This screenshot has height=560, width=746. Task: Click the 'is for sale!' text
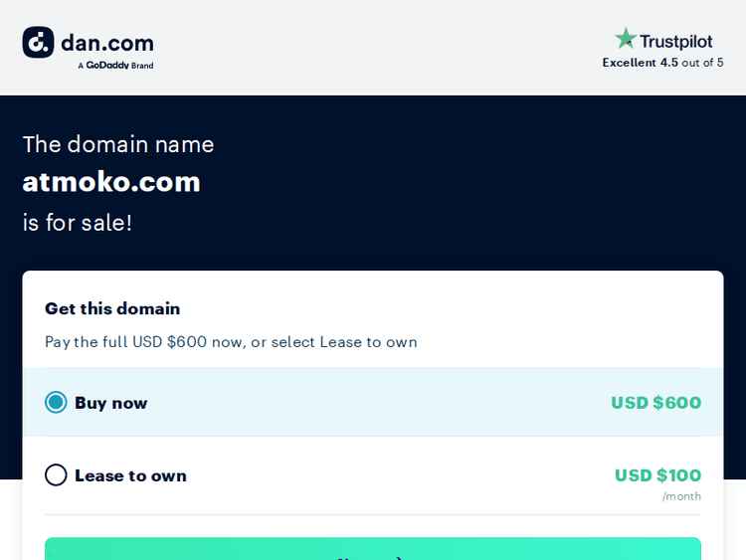(x=78, y=222)
